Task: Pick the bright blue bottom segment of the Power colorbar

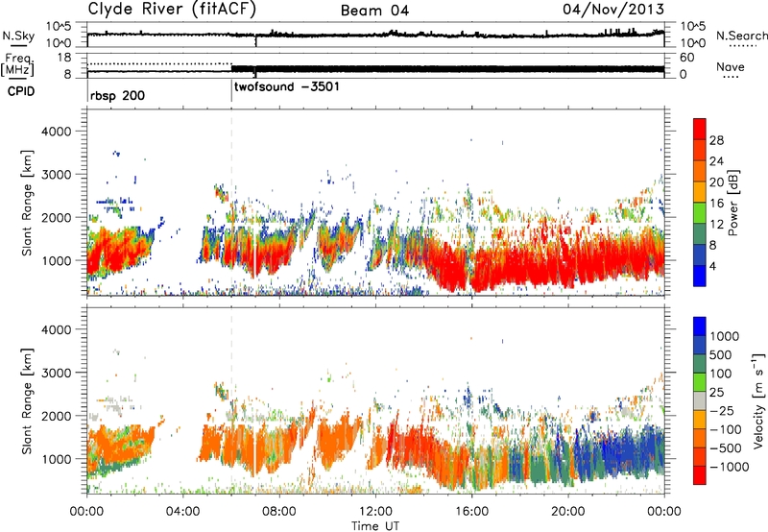Action: coord(700,276)
